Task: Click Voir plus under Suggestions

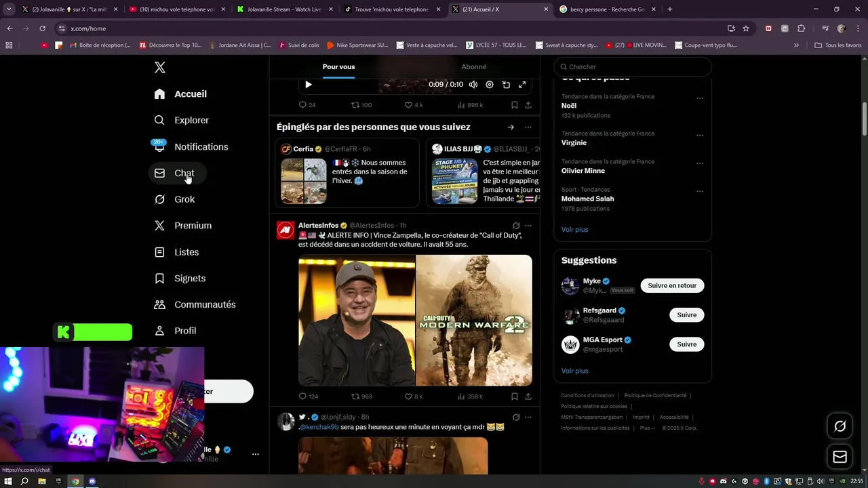Action: click(574, 371)
